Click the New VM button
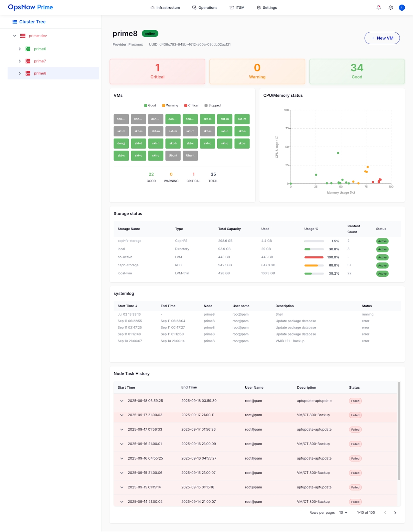This screenshot has height=532, width=413. coord(382,38)
